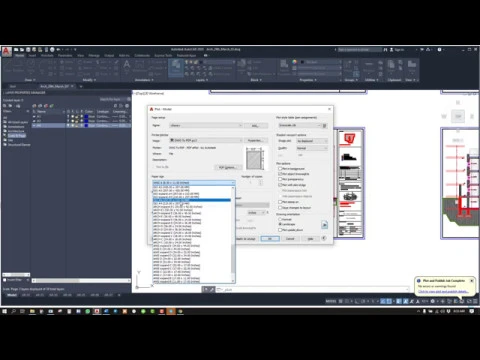Click the layer manager horizontal scrollbar

(x=81, y=281)
